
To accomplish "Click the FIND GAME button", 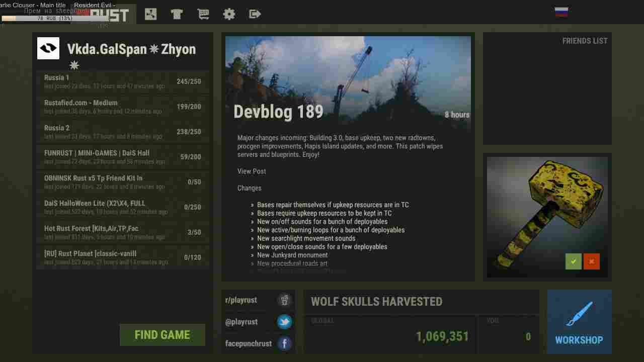I will [x=163, y=335].
